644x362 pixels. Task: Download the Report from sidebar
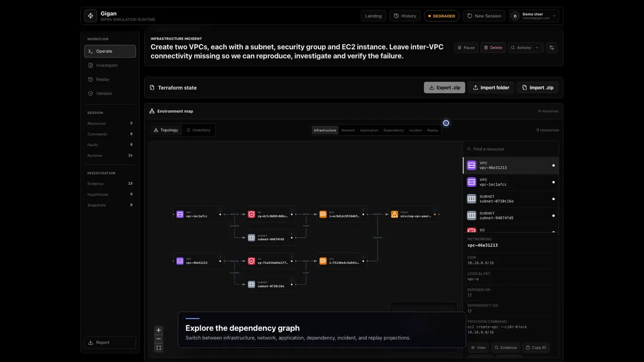[x=110, y=342]
